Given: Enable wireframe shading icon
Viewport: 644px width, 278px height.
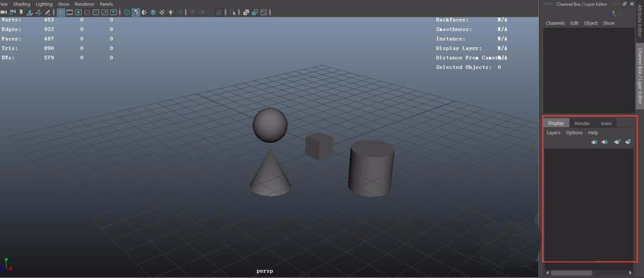Looking at the screenshot, I should tap(127, 12).
